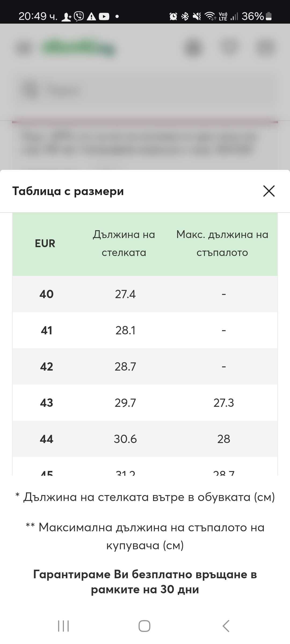Tap the 'Таблица с размери' title
Image resolution: width=290 pixels, height=644 pixels.
(68, 191)
